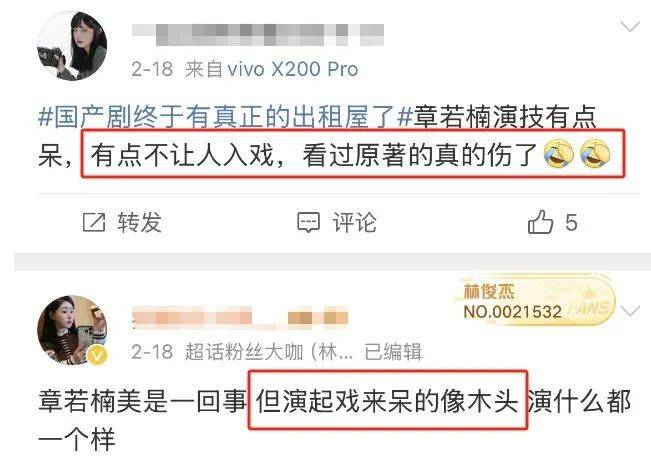This screenshot has width=651, height=471.
Task: Tap the blurred username of second post
Action: point(240,318)
